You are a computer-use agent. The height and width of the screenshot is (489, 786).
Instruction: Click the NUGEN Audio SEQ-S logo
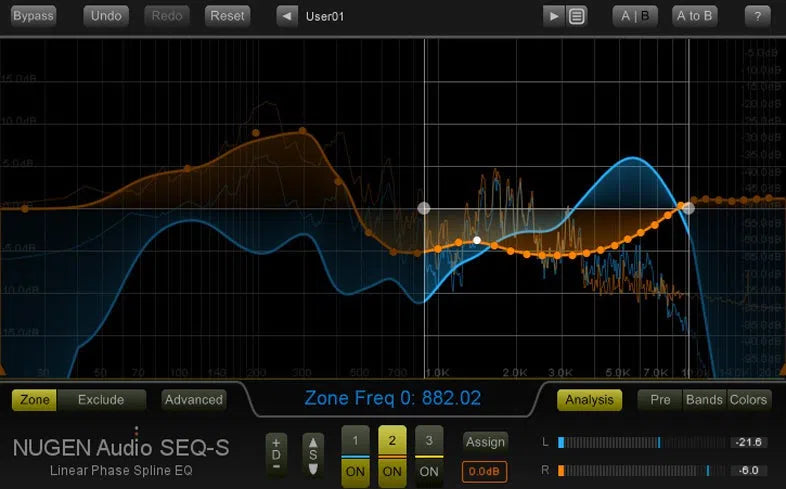tap(121, 447)
